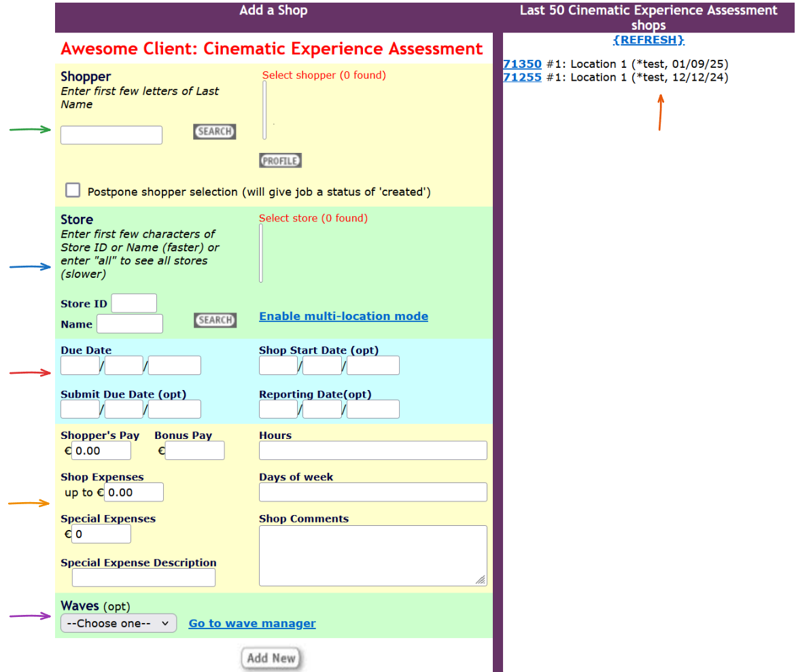Click the shopper last name input field
The image size is (798, 672).
[111, 135]
